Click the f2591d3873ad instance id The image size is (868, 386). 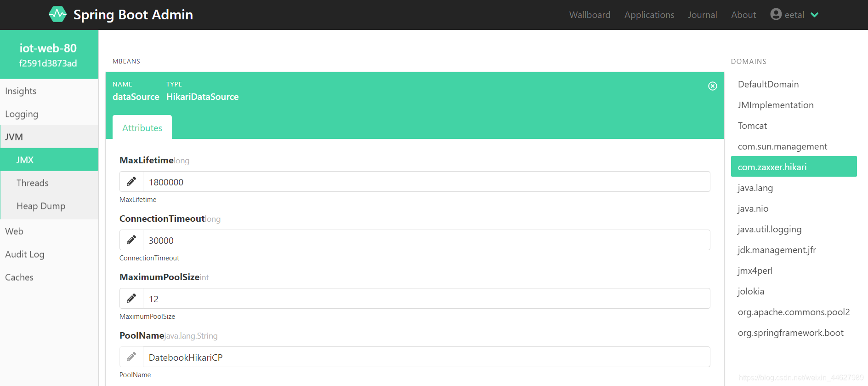pyautogui.click(x=48, y=63)
